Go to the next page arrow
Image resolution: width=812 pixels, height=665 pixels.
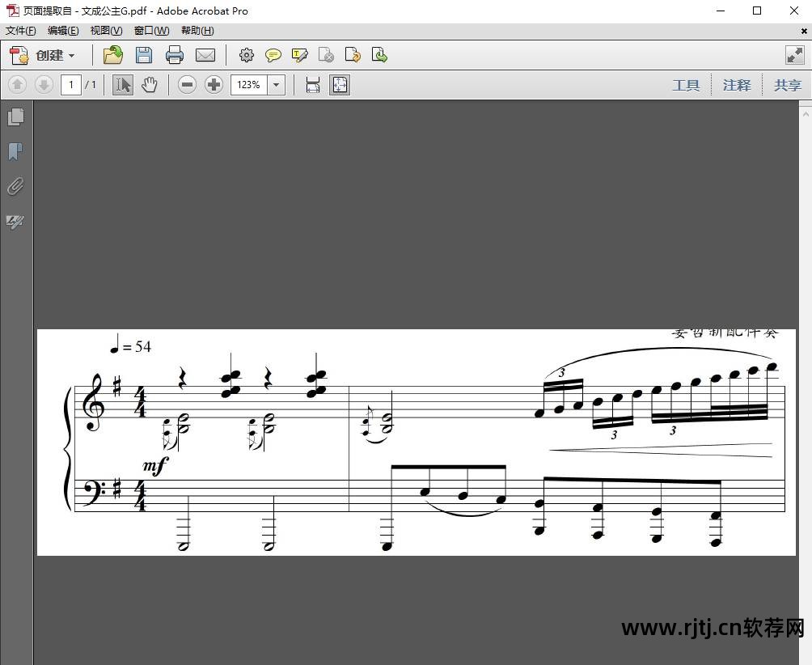(x=44, y=84)
